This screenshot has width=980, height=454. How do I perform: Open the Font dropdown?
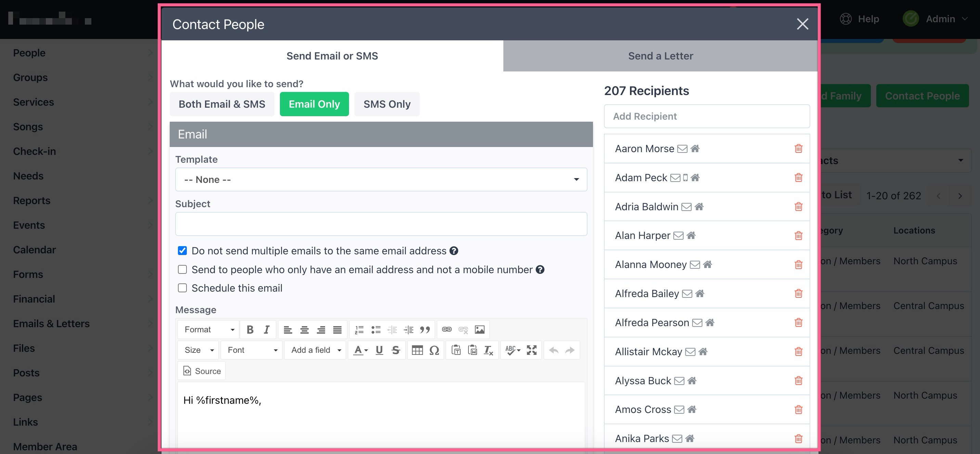tap(252, 350)
